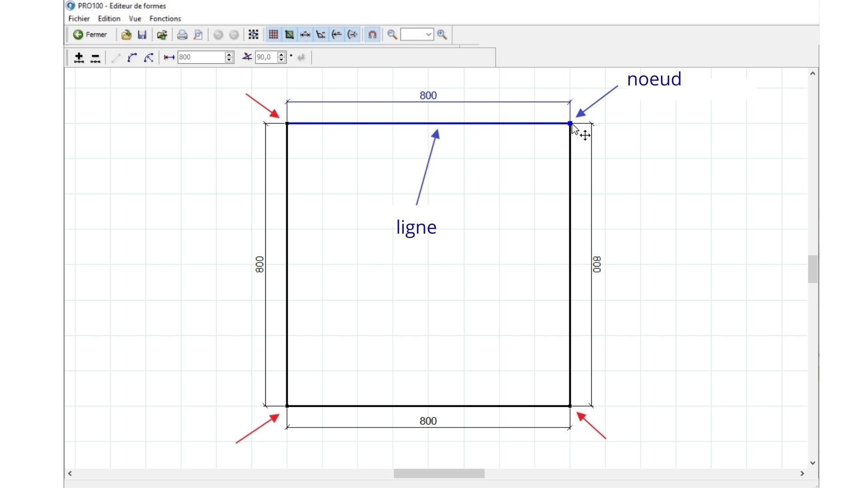868x488 pixels.
Task: Toggle the show dimensions button
Action: tap(305, 35)
